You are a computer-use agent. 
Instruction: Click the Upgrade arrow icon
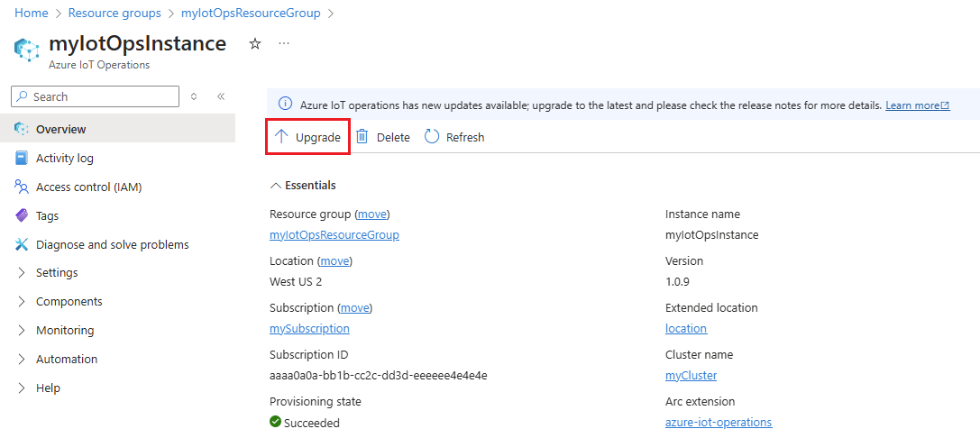(281, 137)
